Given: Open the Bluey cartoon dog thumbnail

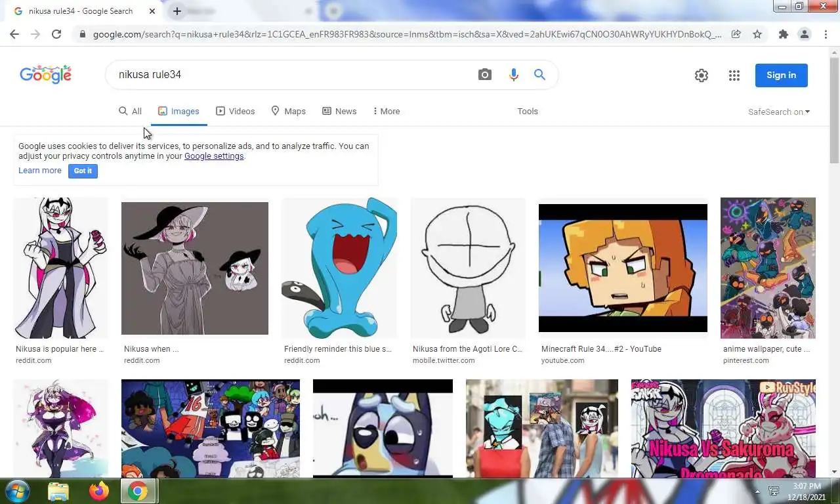Looking at the screenshot, I should (383, 428).
